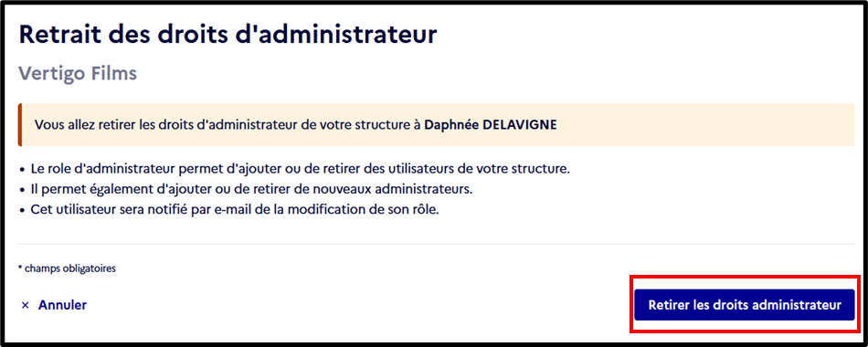This screenshot has width=868, height=347.
Task: Click the Vertigo Films structure subtitle
Action: pyautogui.click(x=78, y=74)
